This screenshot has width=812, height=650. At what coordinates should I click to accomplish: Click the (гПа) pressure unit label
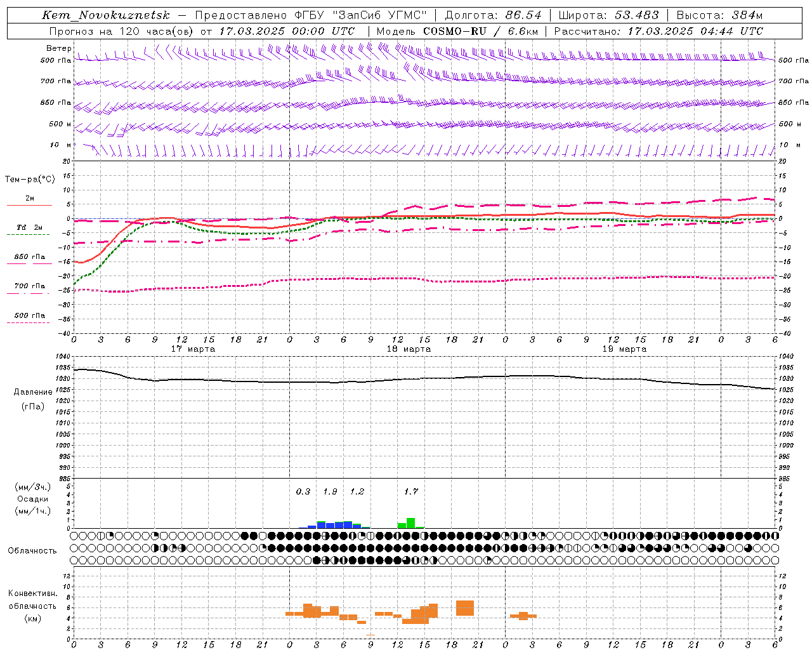coord(33,406)
